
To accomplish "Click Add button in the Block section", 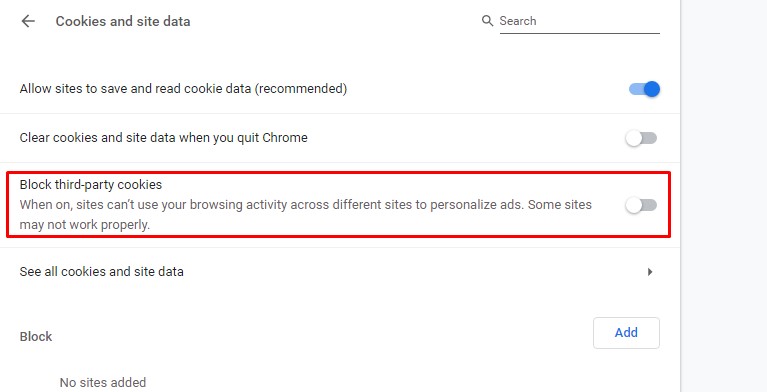I will [x=626, y=333].
